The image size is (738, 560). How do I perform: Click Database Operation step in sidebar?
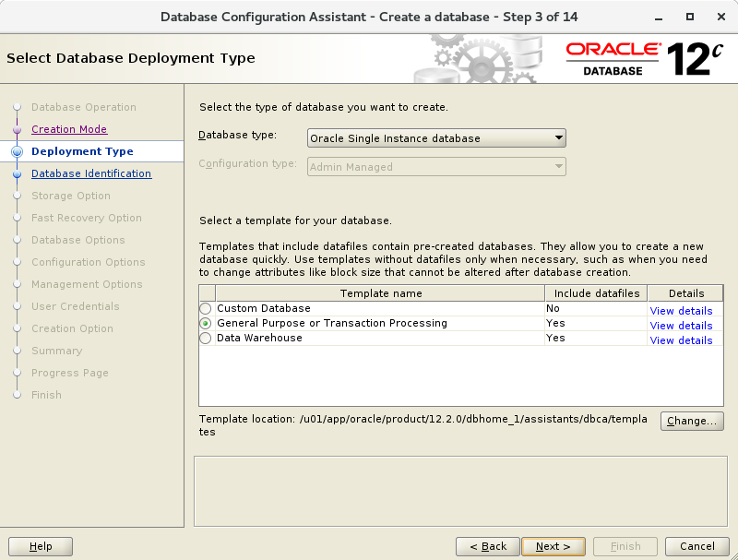[84, 107]
